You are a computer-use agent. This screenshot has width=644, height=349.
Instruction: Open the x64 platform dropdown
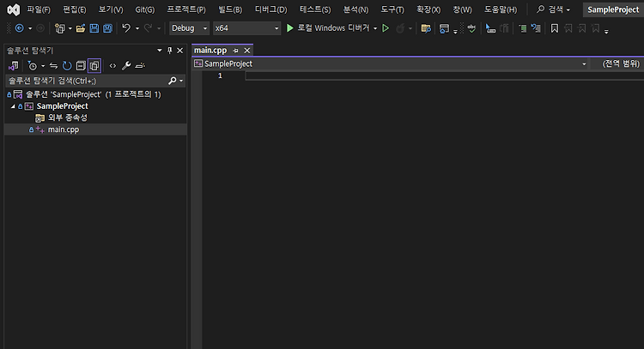click(x=246, y=28)
